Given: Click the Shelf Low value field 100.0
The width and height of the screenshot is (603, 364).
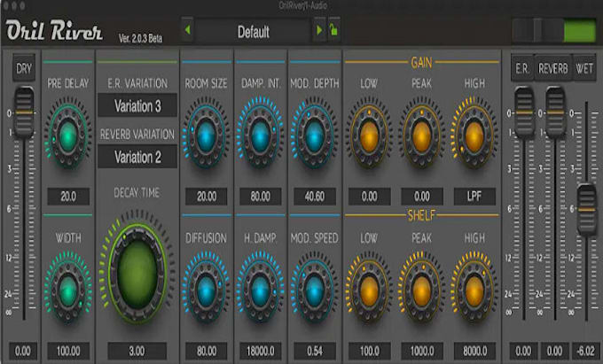Looking at the screenshot, I should point(369,351).
